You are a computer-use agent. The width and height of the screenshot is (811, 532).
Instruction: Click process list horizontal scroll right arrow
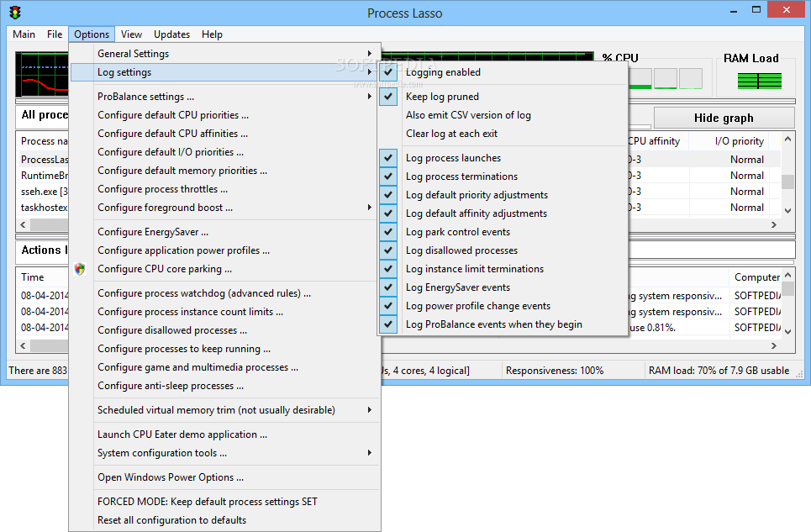coord(774,225)
